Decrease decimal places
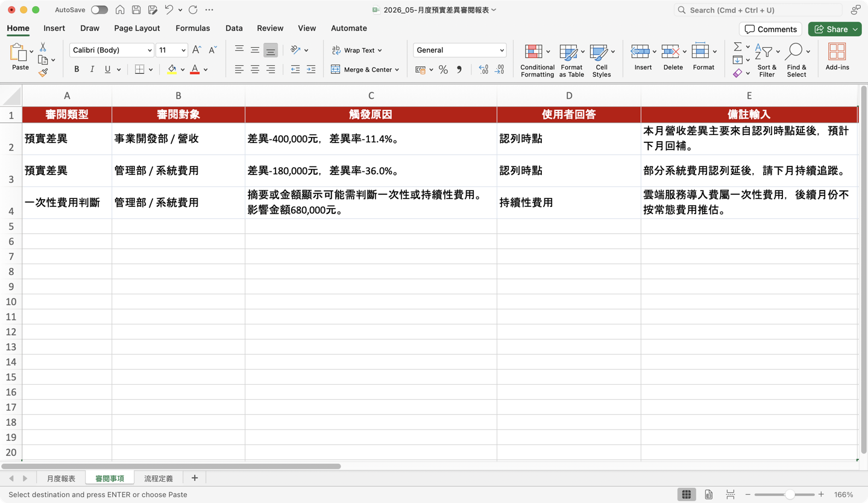 tap(499, 70)
